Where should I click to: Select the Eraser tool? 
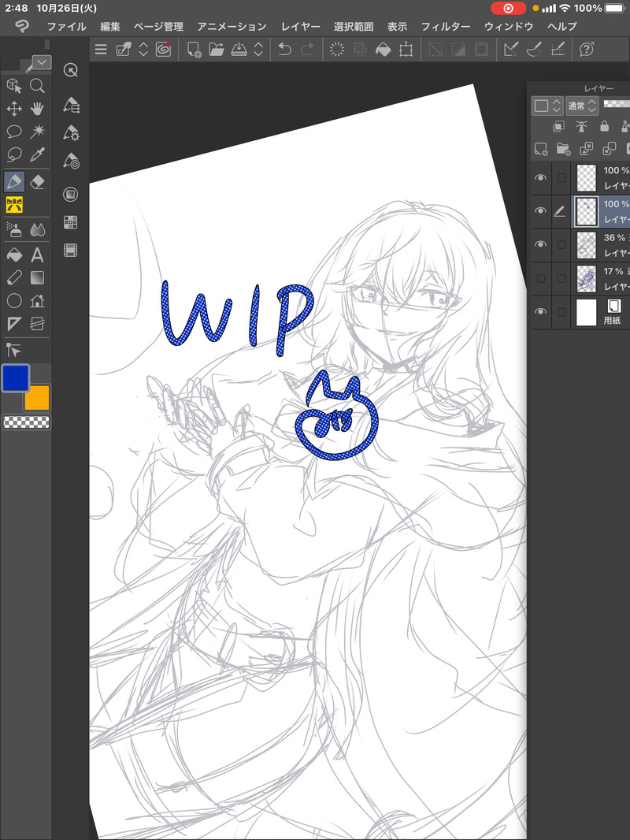click(37, 182)
